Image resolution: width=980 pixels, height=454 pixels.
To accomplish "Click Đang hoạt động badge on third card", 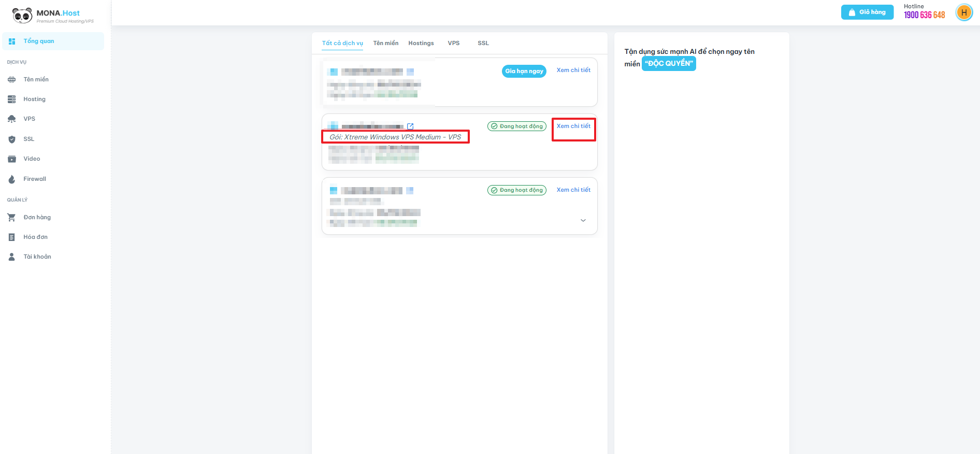I will coord(517,190).
